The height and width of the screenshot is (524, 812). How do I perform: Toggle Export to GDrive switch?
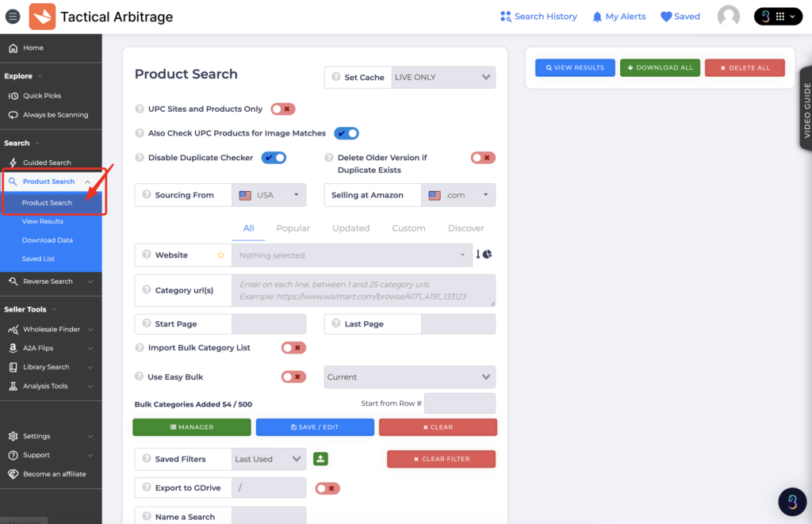[327, 488]
